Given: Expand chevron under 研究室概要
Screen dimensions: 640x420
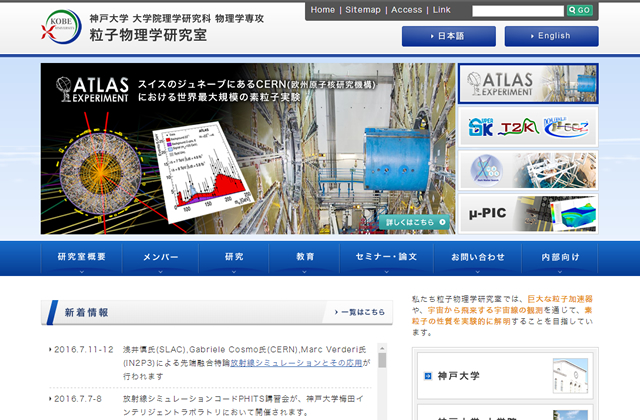Looking at the screenshot, I should 82,272.
